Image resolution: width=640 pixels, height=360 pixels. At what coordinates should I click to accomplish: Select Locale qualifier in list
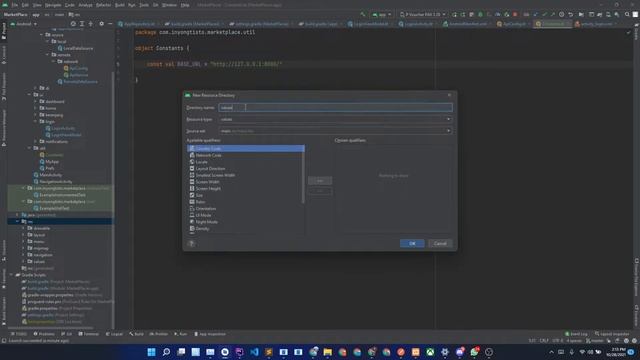click(245, 162)
